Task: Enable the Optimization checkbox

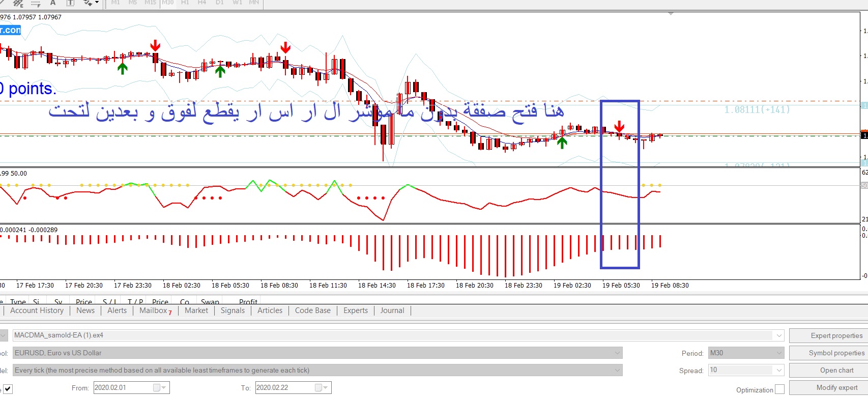Action: click(779, 390)
